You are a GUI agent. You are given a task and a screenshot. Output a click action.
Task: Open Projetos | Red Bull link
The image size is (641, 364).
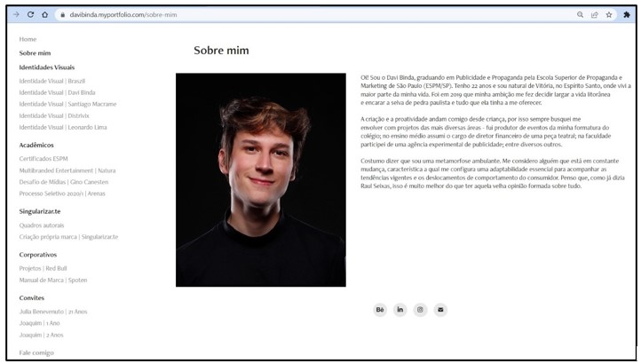[x=43, y=268]
